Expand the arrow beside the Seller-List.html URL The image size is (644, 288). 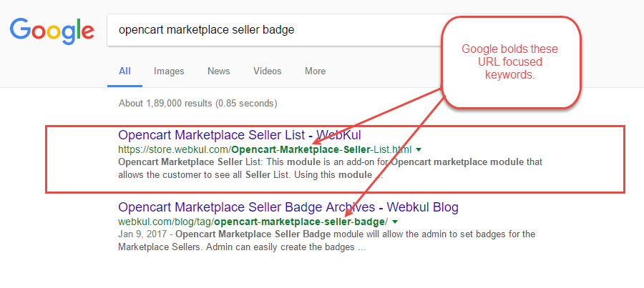click(419, 149)
